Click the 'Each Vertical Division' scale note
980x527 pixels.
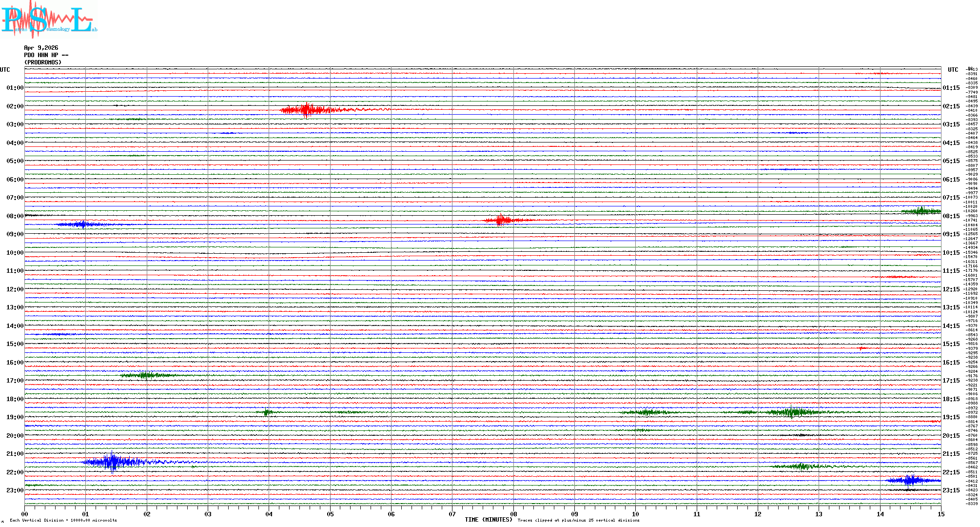coord(63,520)
